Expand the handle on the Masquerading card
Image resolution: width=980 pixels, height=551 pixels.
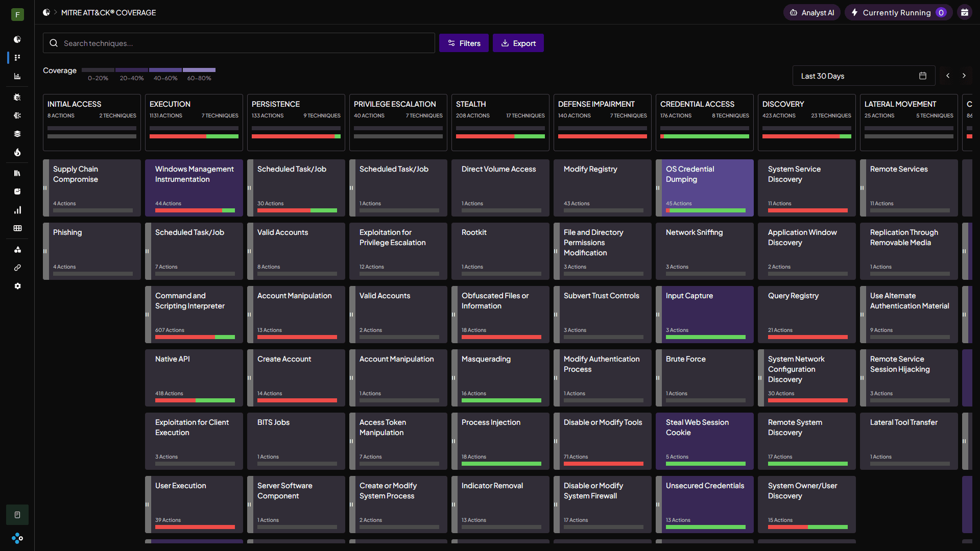(x=454, y=378)
